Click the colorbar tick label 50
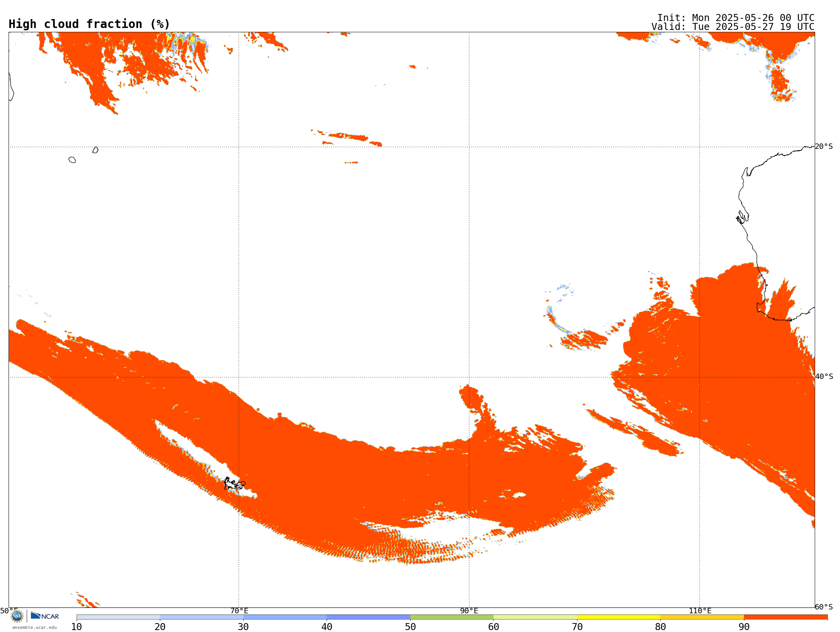 410,627
